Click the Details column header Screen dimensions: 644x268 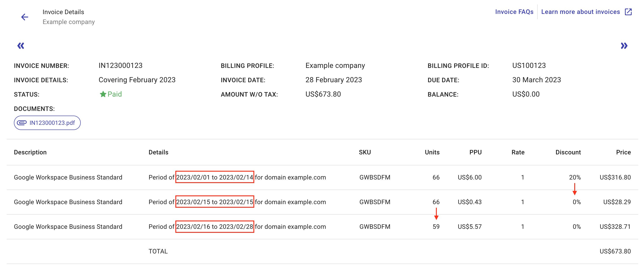[159, 152]
